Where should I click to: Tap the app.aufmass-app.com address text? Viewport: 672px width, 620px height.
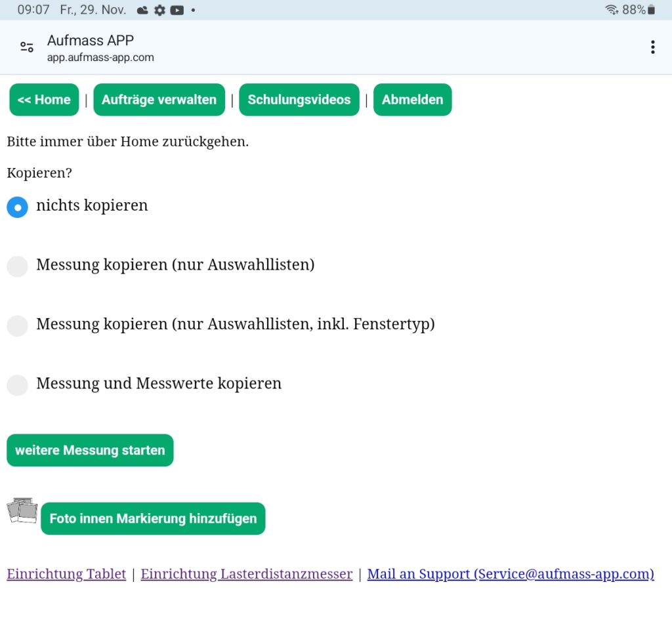point(100,58)
